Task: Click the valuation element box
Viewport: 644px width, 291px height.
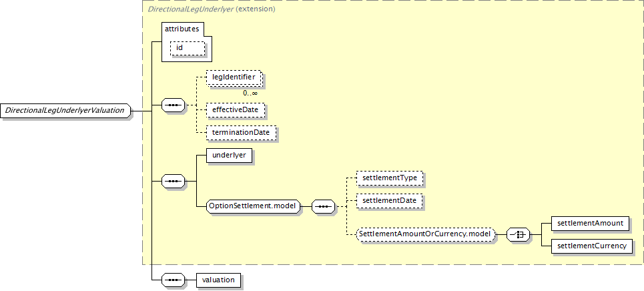Action: pyautogui.click(x=218, y=280)
